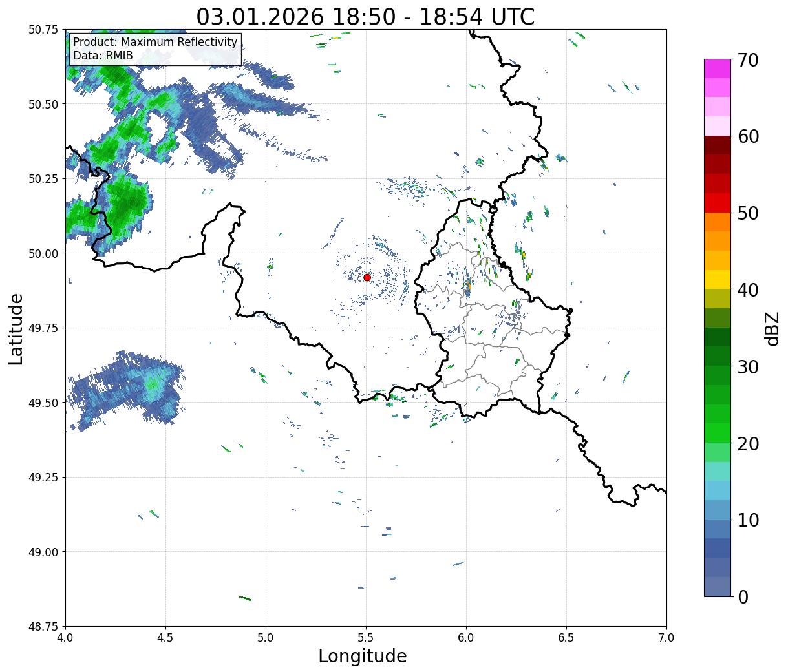Click the colorbar tick label 10

(747, 520)
